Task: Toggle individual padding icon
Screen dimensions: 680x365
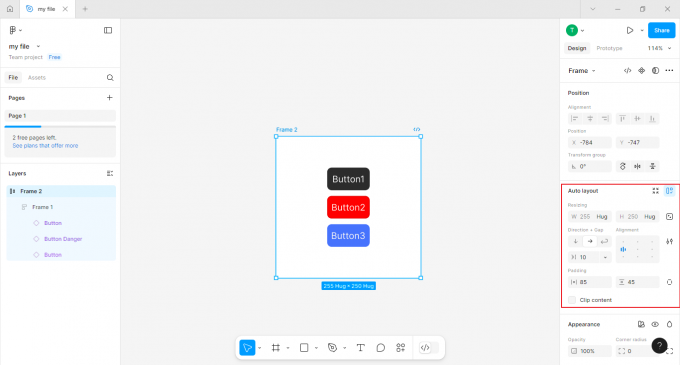Action: (x=669, y=282)
